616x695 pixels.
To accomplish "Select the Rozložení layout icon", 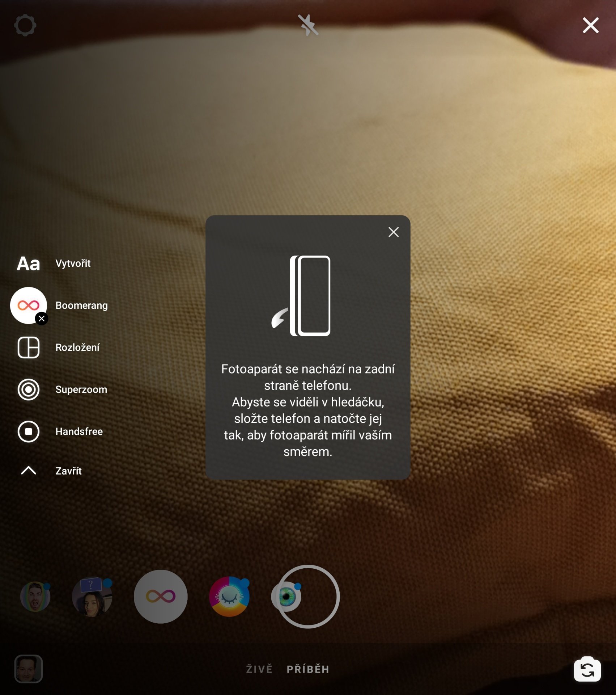I will [29, 347].
